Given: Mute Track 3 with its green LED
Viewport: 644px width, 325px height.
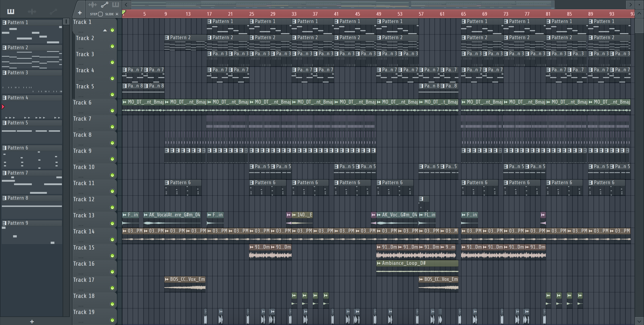Looking at the screenshot, I should click(x=112, y=62).
